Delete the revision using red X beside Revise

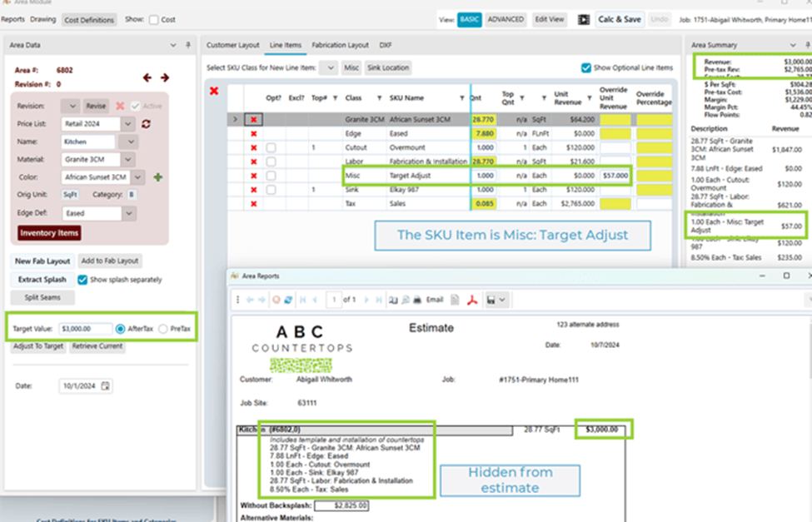click(x=120, y=106)
